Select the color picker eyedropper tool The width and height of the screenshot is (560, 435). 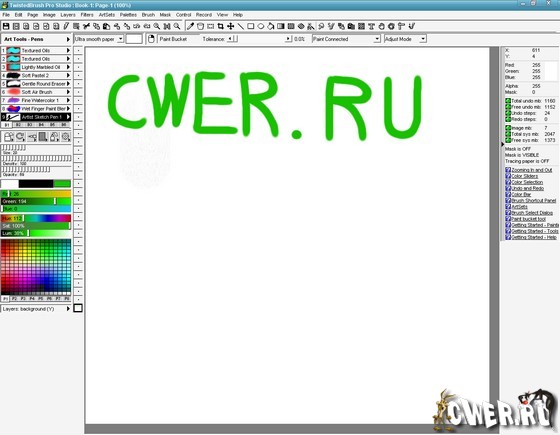click(x=190, y=26)
